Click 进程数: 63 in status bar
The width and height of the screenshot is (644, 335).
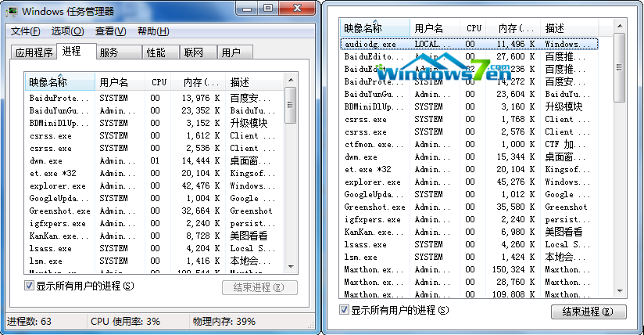click(x=29, y=322)
